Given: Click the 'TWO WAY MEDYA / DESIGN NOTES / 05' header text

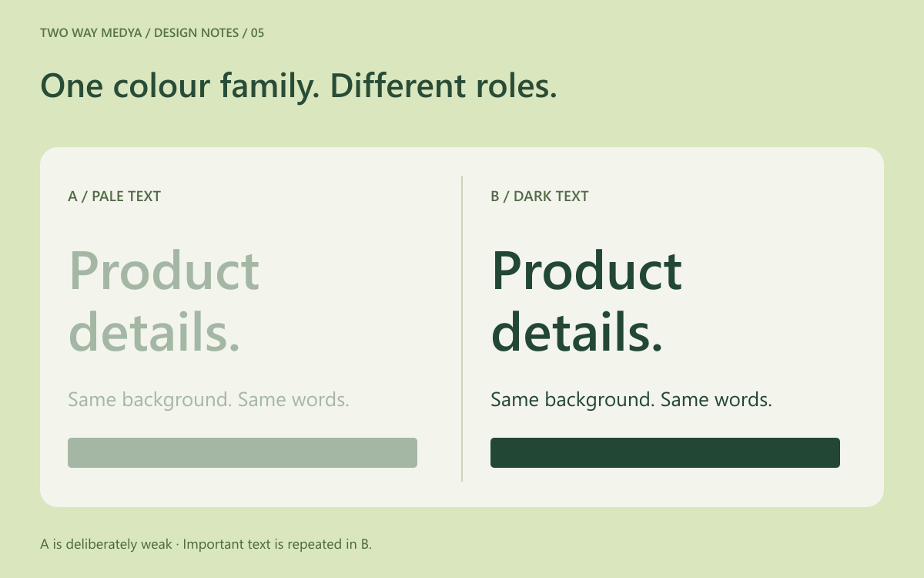Looking at the screenshot, I should pos(152,33).
